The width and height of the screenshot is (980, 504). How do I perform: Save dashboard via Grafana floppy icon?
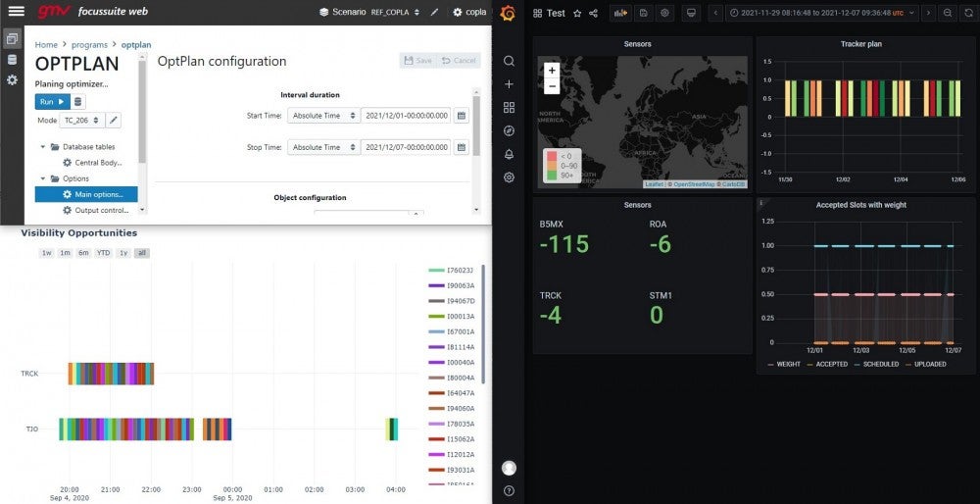643,13
